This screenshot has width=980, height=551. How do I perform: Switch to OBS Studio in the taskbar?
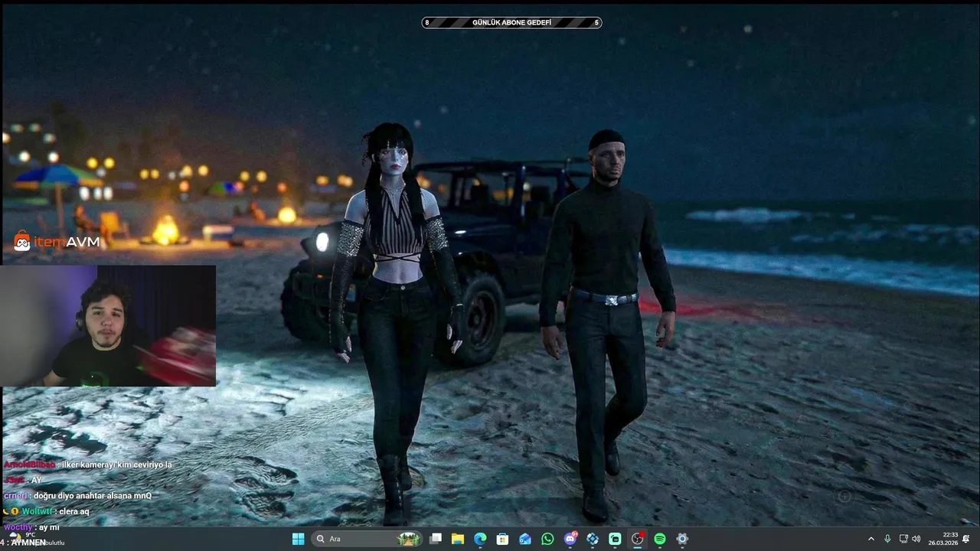[x=637, y=539]
